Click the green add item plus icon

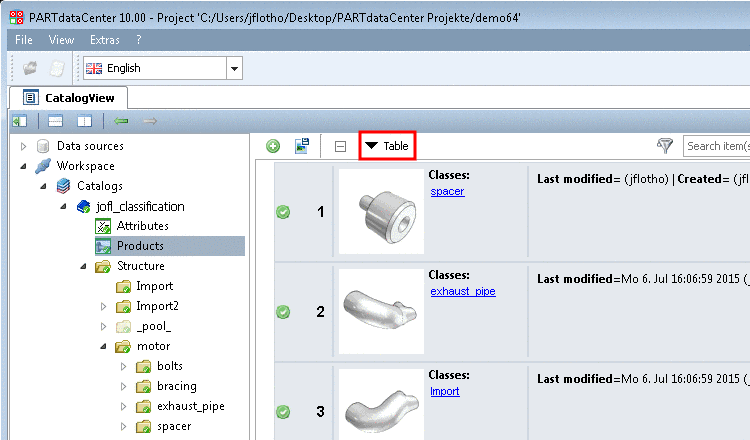click(x=273, y=146)
